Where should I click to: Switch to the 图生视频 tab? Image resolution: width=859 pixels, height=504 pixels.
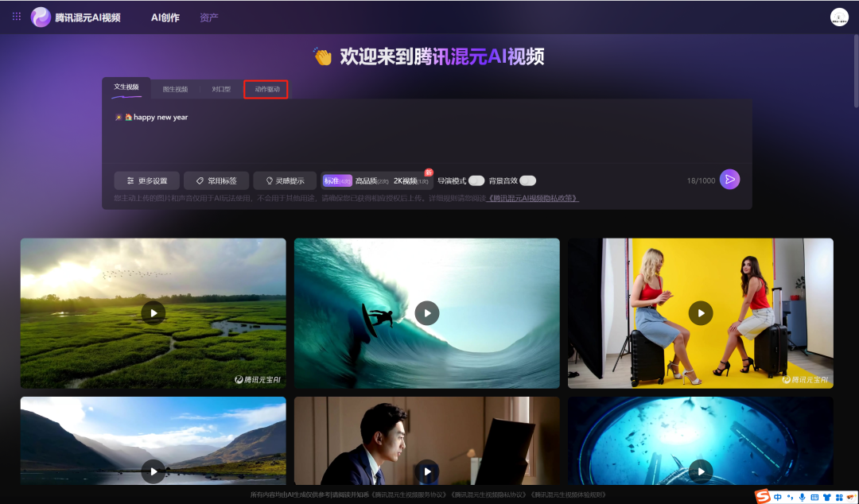(175, 89)
